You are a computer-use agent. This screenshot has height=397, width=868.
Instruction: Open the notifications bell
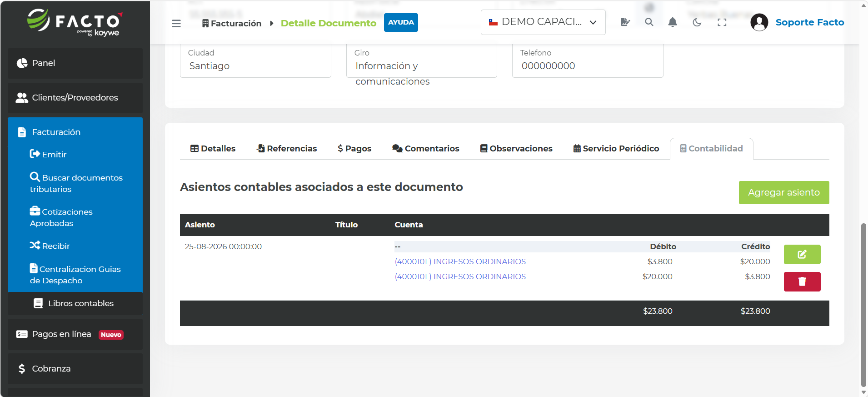[673, 22]
